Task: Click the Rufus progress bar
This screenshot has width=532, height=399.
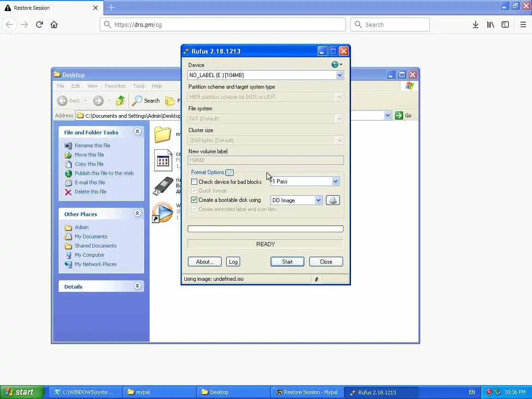Action: (x=266, y=229)
